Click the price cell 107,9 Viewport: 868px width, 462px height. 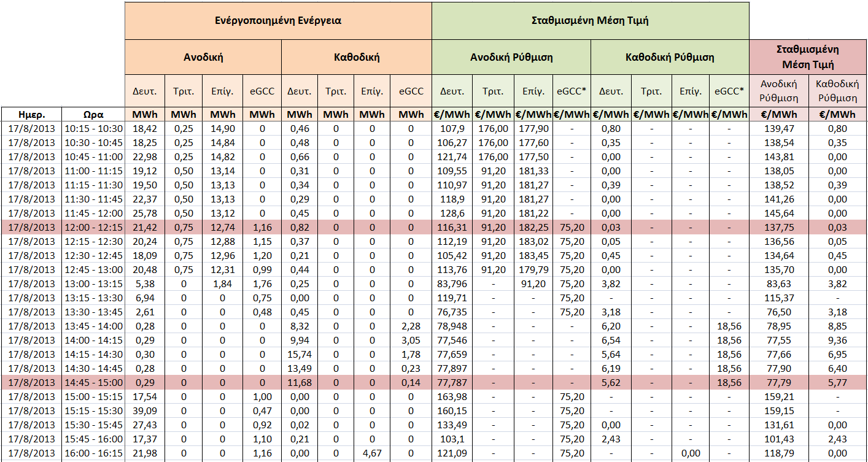(452, 129)
